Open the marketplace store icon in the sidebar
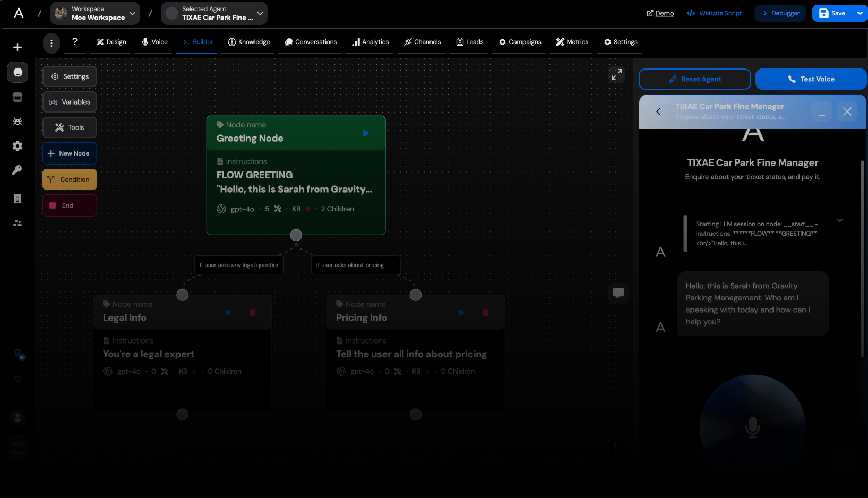The width and height of the screenshot is (868, 498). [x=18, y=97]
